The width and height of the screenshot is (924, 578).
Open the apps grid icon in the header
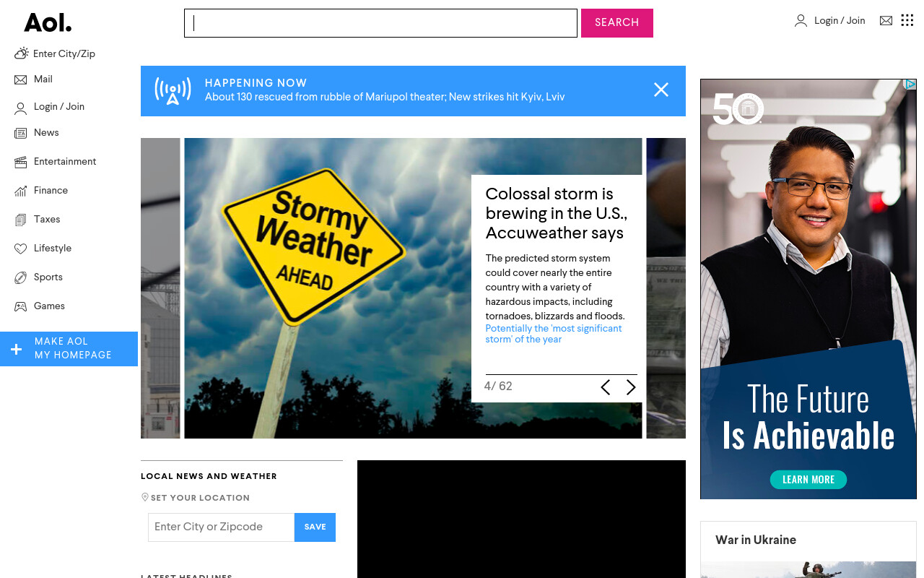click(x=907, y=20)
